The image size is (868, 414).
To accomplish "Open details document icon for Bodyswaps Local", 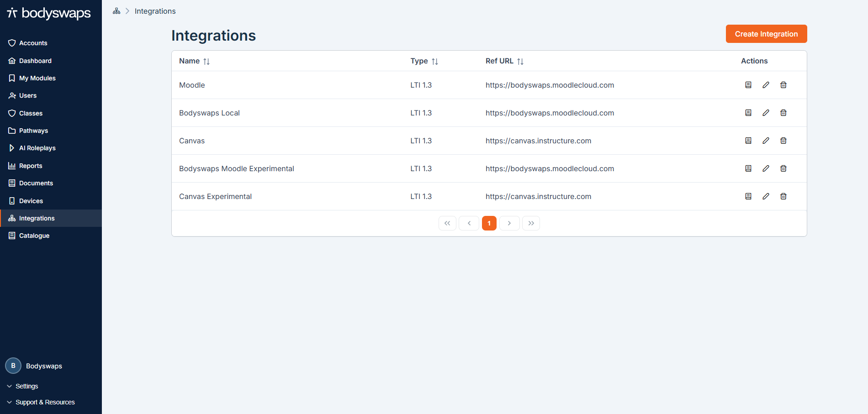I will click(748, 113).
